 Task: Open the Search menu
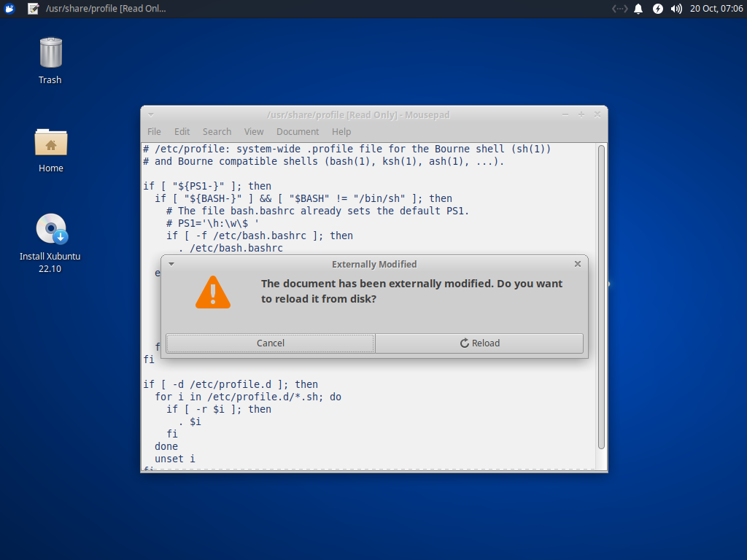pos(217,132)
